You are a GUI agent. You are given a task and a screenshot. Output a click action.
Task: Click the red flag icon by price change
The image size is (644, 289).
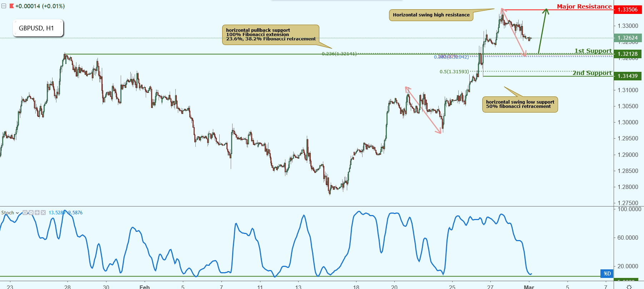click(12, 6)
